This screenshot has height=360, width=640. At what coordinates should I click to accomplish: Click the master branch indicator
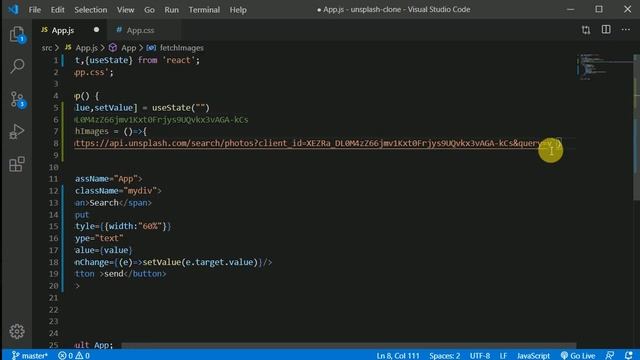[x=29, y=356]
